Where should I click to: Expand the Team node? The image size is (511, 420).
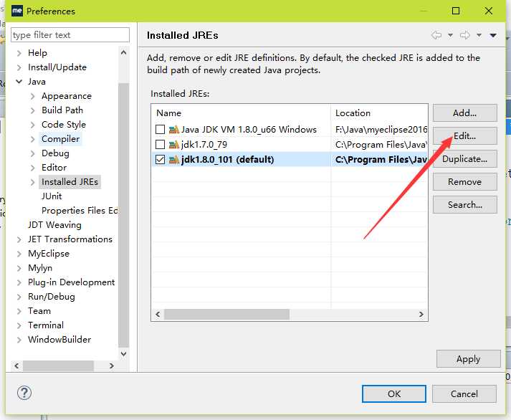pyautogui.click(x=19, y=311)
